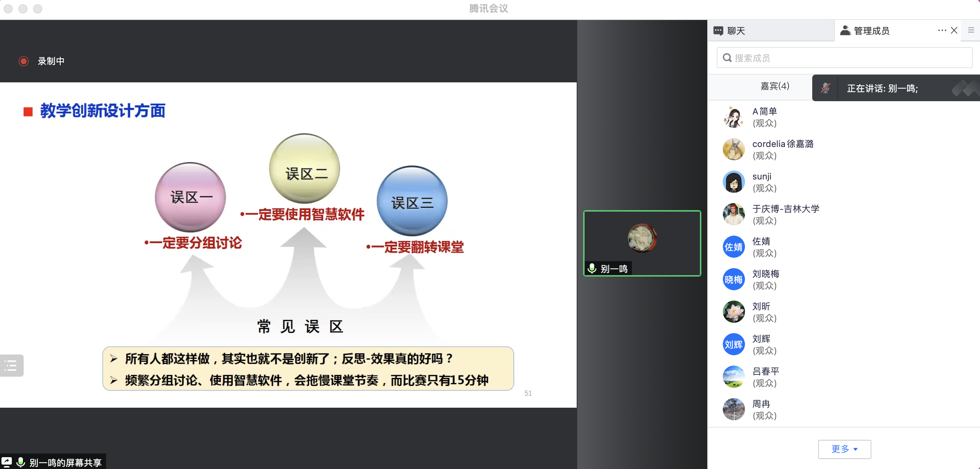Screen dimensions: 980x469
Task: Click the blue 刘辉 avatar
Action: pyautogui.click(x=734, y=344)
